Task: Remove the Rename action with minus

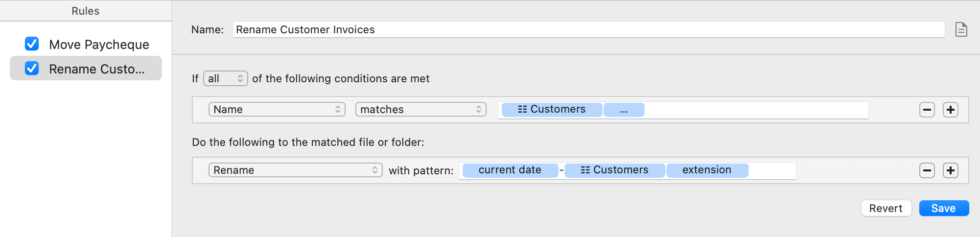Action: tap(927, 170)
